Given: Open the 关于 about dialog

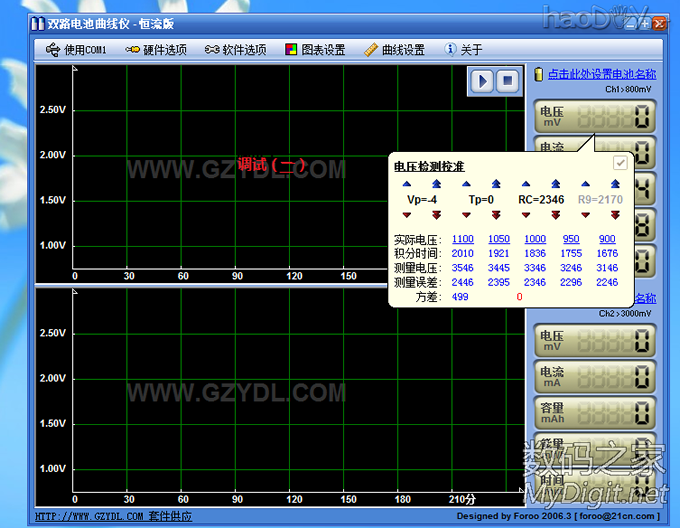Looking at the screenshot, I should [463, 49].
